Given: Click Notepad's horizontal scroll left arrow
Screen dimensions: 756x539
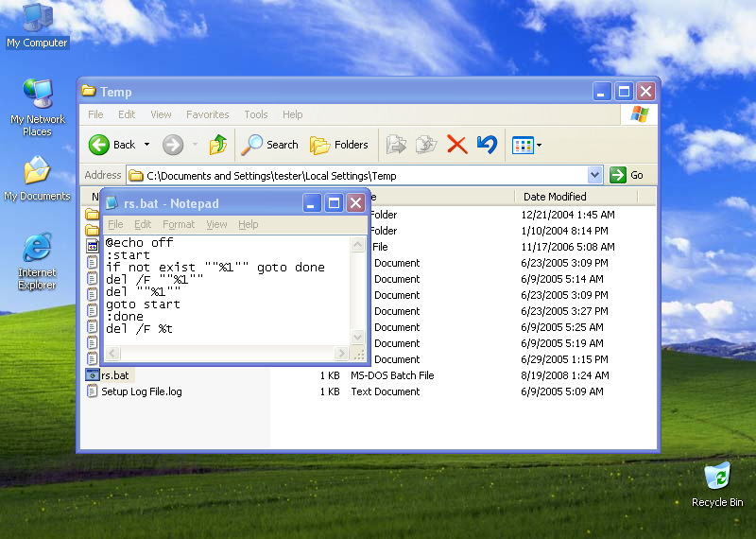Looking at the screenshot, I should point(112,354).
